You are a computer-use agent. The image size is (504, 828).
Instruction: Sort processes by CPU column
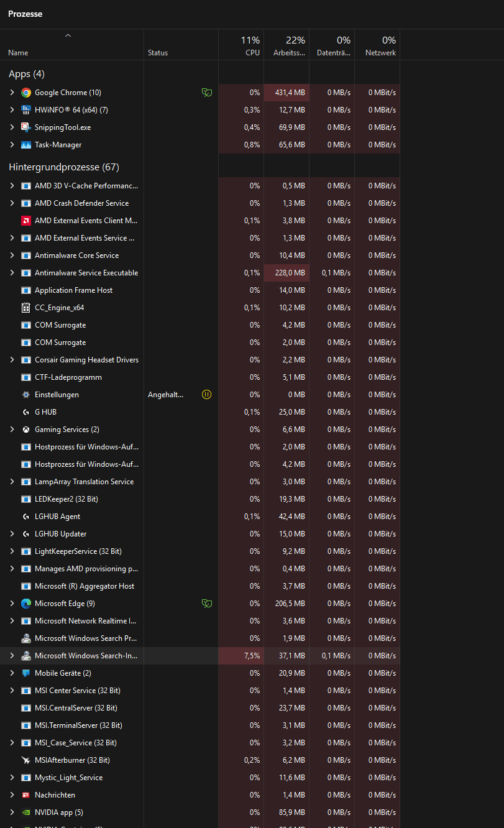point(241,45)
